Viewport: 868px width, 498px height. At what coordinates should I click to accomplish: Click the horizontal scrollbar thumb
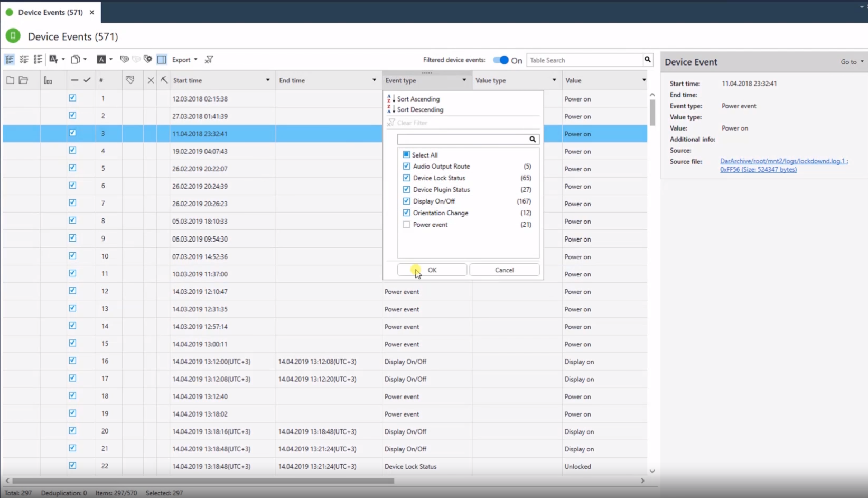pos(203,481)
